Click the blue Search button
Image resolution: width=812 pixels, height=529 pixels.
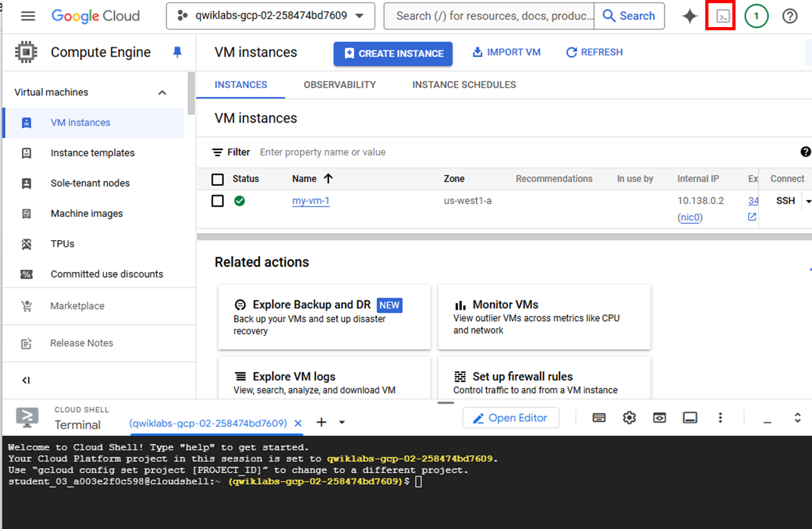[x=629, y=16]
